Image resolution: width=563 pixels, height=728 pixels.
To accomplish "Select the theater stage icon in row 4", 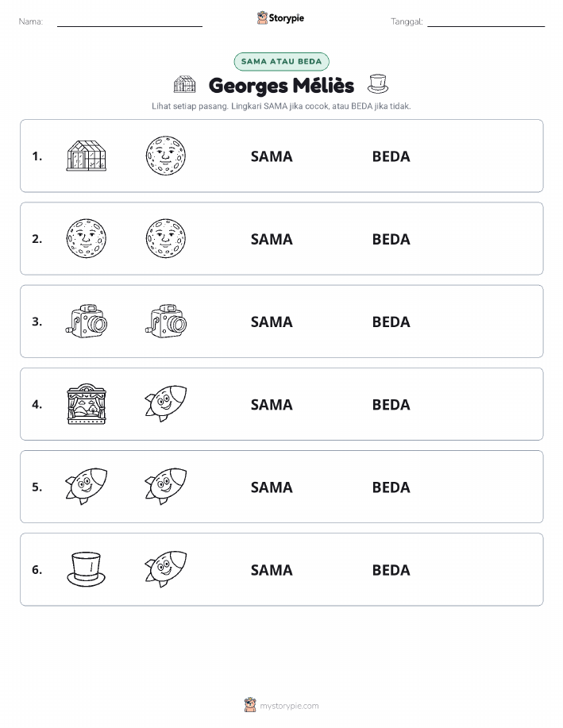I will tap(87, 404).
